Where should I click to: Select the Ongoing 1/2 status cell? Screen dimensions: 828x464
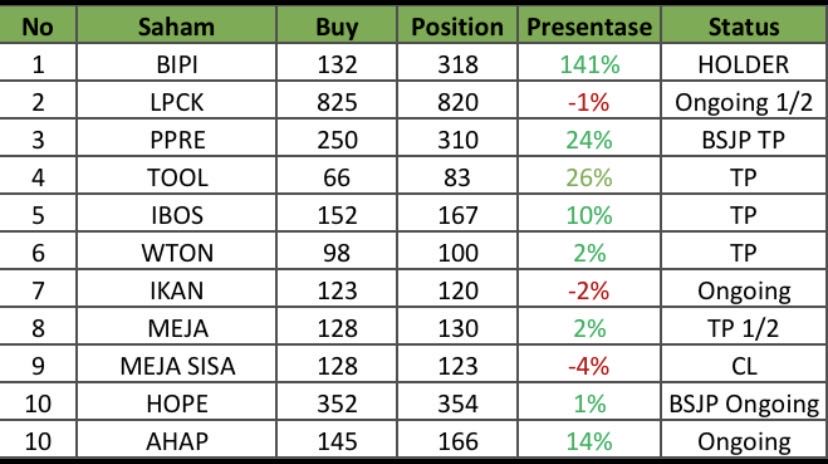[x=743, y=103]
